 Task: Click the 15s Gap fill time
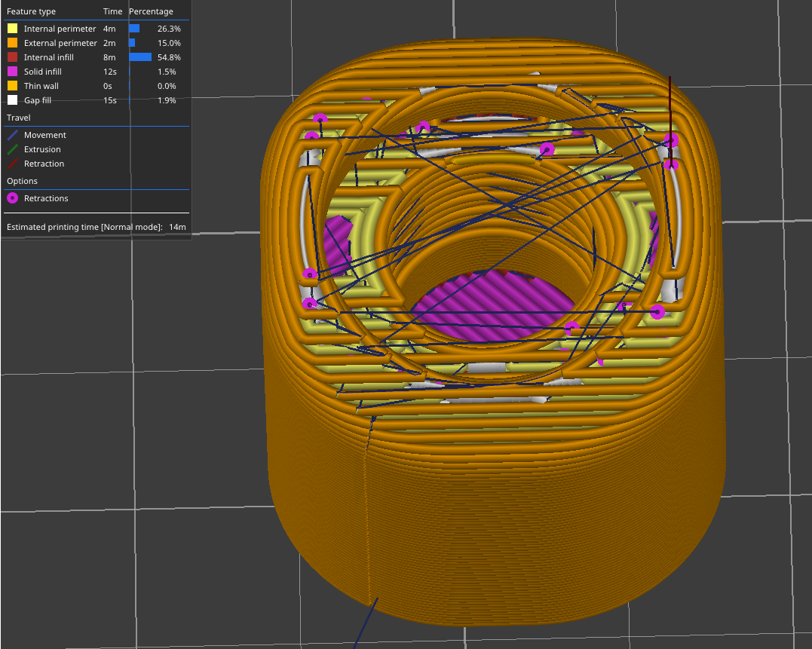coord(110,100)
